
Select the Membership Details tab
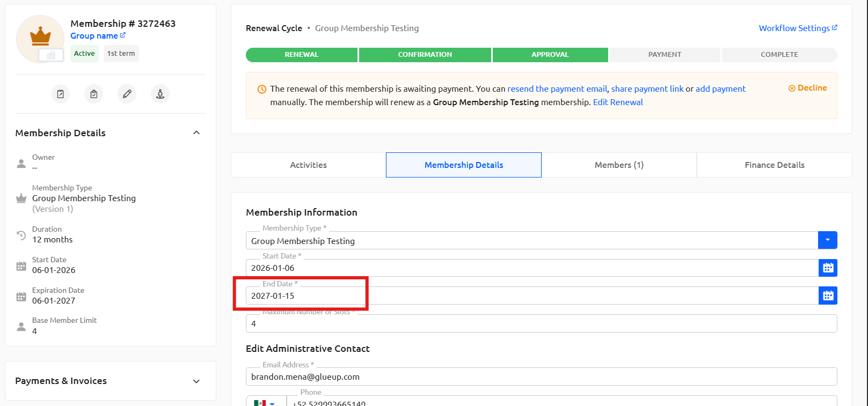[464, 165]
